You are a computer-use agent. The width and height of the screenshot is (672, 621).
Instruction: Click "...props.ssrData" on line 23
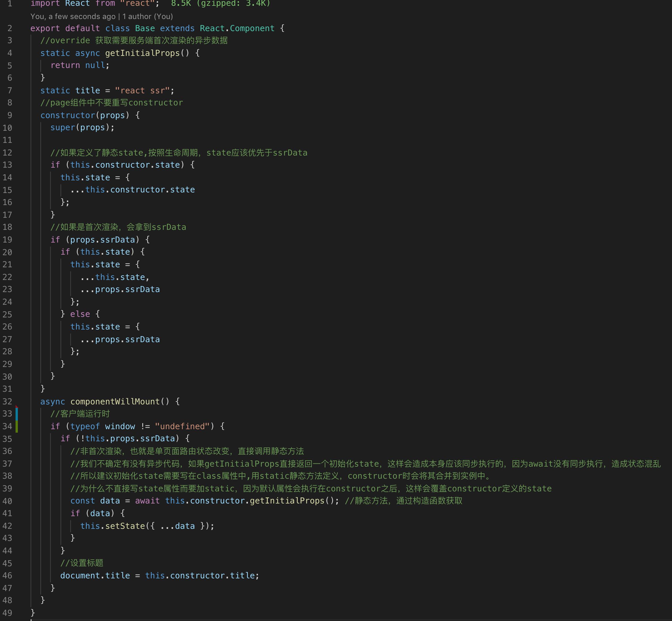(120, 289)
